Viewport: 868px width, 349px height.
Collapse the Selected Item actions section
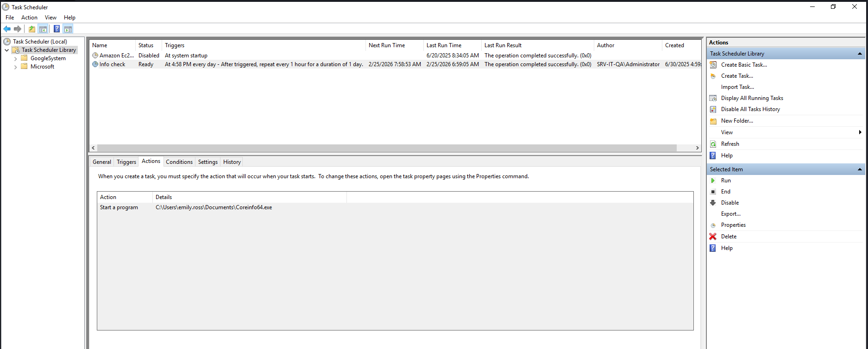[x=860, y=169]
